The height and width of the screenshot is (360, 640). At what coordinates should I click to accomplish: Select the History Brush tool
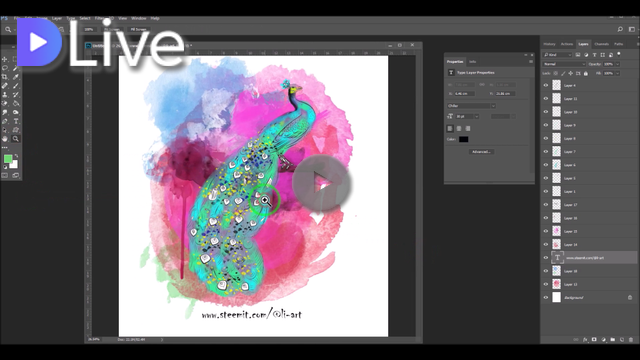[16, 94]
